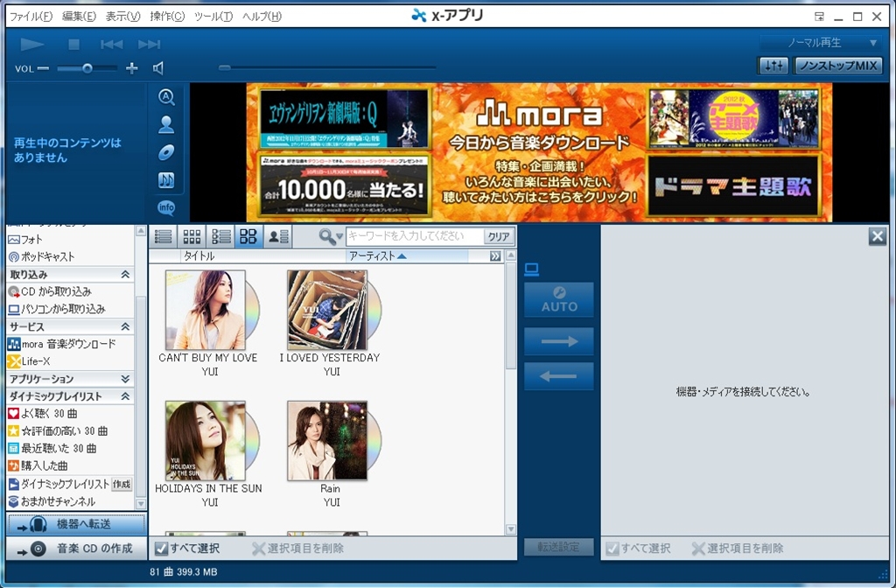Open the info bubble icon
The height and width of the screenshot is (588, 896).
(166, 207)
